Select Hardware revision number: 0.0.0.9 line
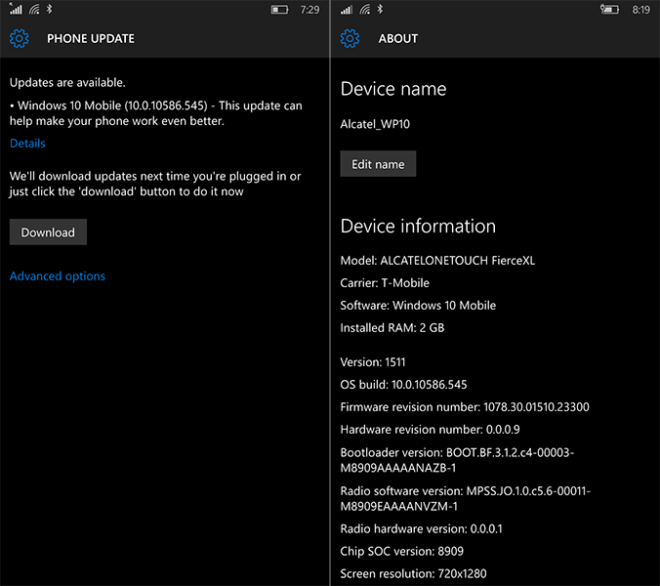This screenshot has height=586, width=660. (x=430, y=429)
